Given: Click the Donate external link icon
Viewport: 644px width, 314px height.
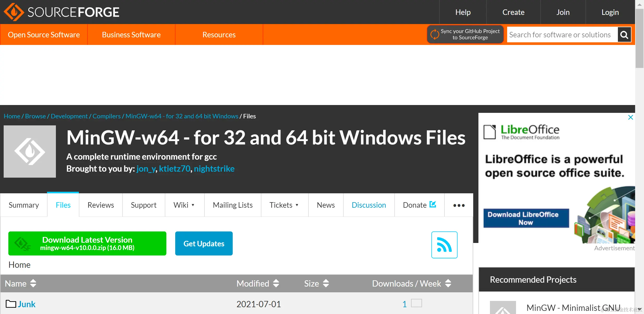Looking at the screenshot, I should tap(433, 204).
